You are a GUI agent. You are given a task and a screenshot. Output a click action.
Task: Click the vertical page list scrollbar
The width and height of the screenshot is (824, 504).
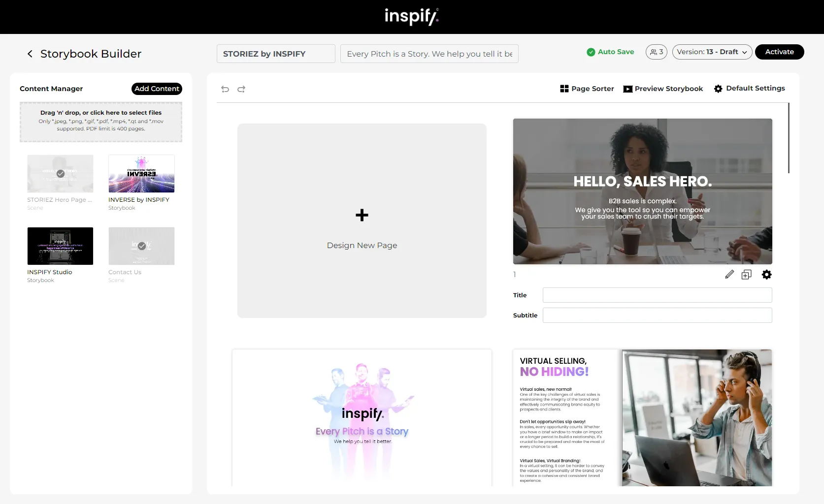pos(789,138)
